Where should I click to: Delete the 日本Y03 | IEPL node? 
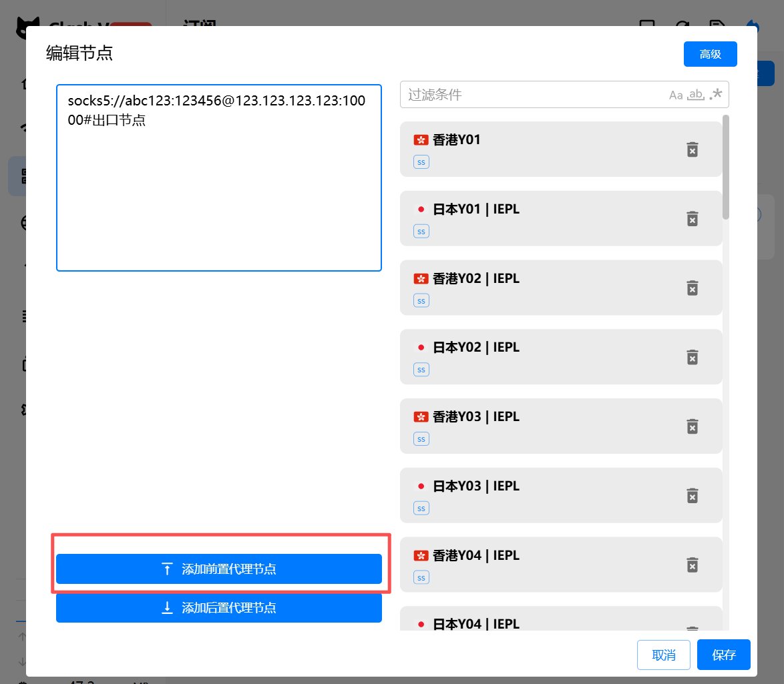pos(692,496)
